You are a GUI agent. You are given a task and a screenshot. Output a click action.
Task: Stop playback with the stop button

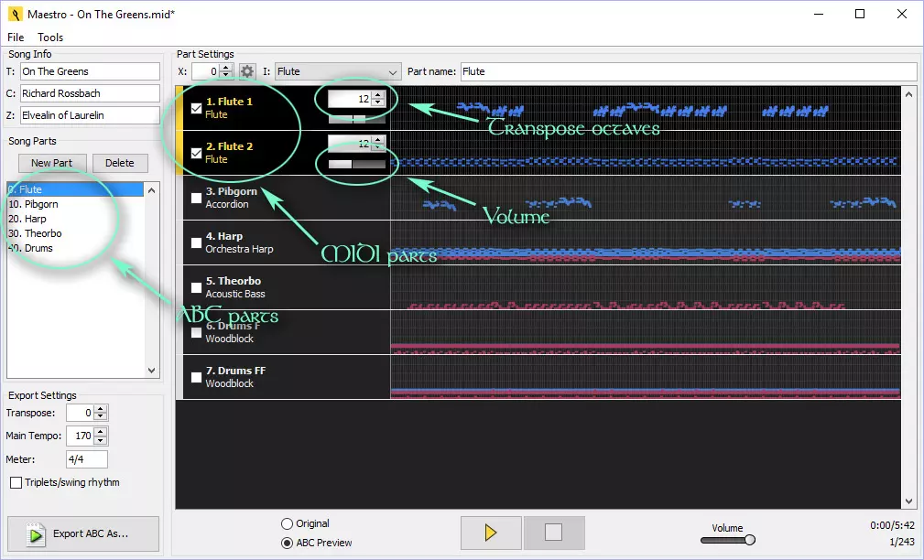tap(554, 533)
